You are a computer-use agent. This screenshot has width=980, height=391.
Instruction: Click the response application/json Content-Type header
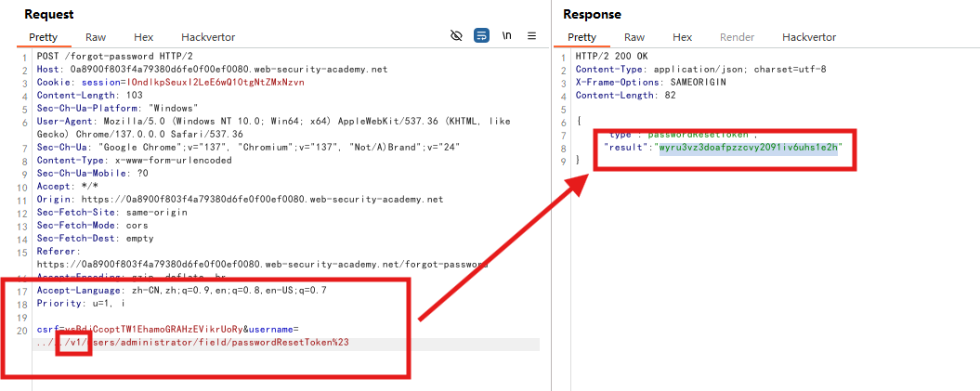(701, 70)
